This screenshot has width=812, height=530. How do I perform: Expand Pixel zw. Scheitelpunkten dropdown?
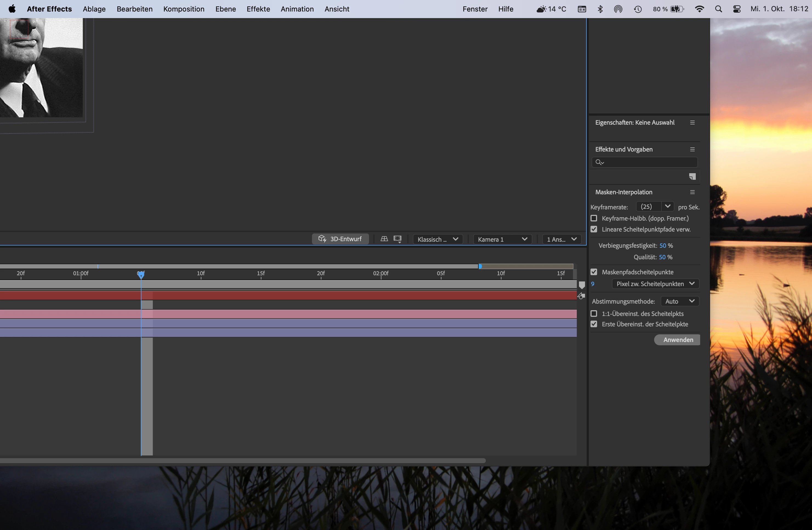(x=655, y=284)
